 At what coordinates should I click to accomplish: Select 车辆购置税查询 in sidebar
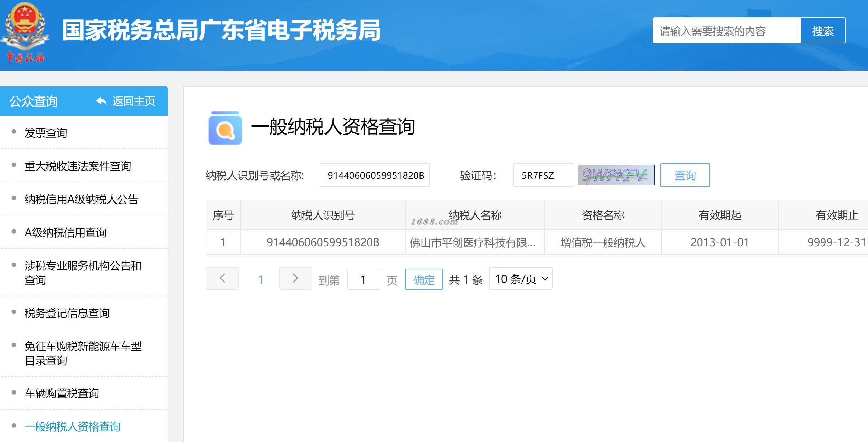pyautogui.click(x=62, y=393)
